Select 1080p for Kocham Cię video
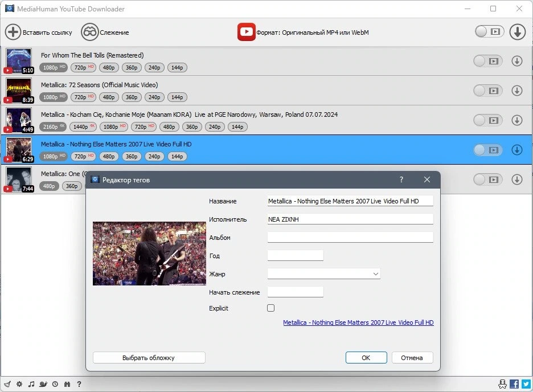Screen dimensions: 533x392 (x=114, y=127)
